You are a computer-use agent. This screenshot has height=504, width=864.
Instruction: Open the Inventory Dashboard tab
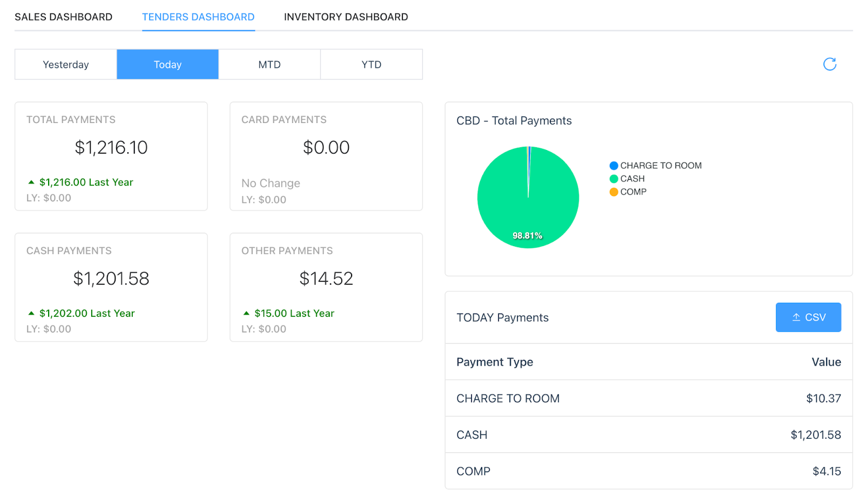[346, 17]
